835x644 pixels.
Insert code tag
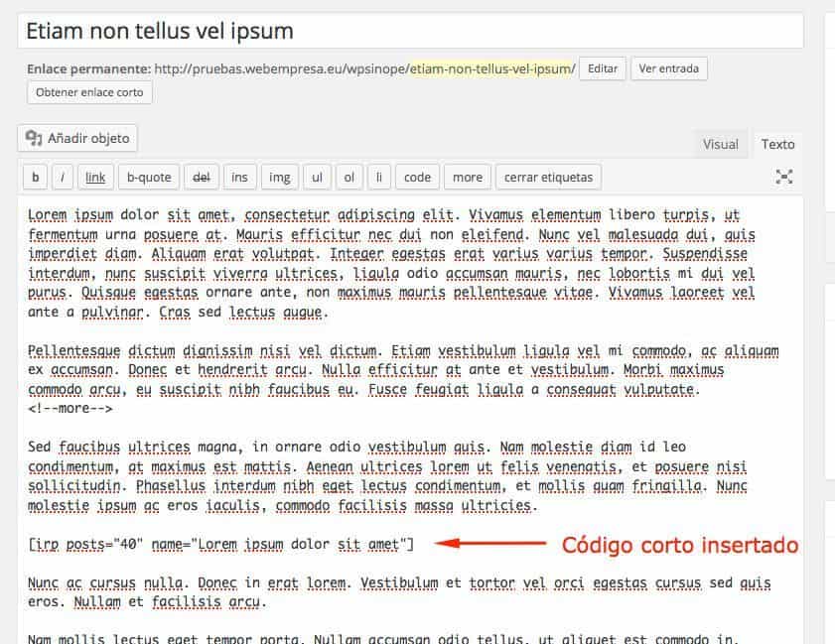pyautogui.click(x=417, y=178)
